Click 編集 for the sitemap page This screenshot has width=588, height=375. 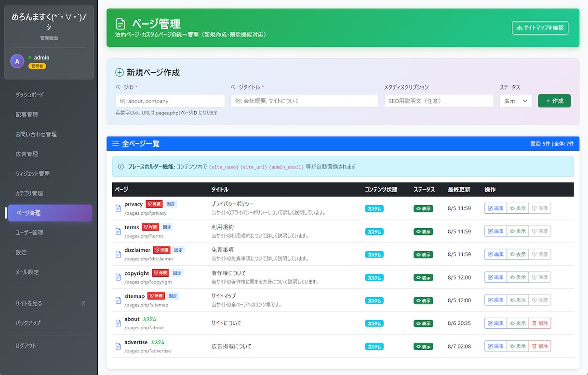point(495,300)
